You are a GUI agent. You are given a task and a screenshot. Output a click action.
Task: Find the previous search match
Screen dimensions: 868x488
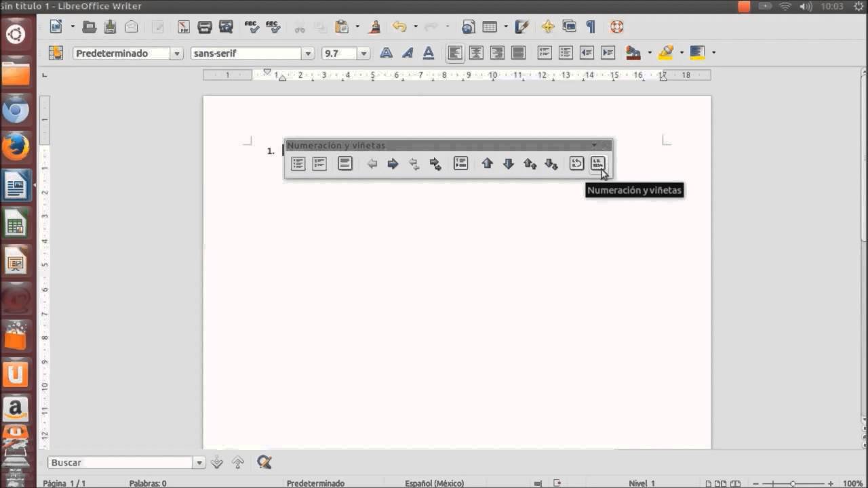click(x=238, y=462)
